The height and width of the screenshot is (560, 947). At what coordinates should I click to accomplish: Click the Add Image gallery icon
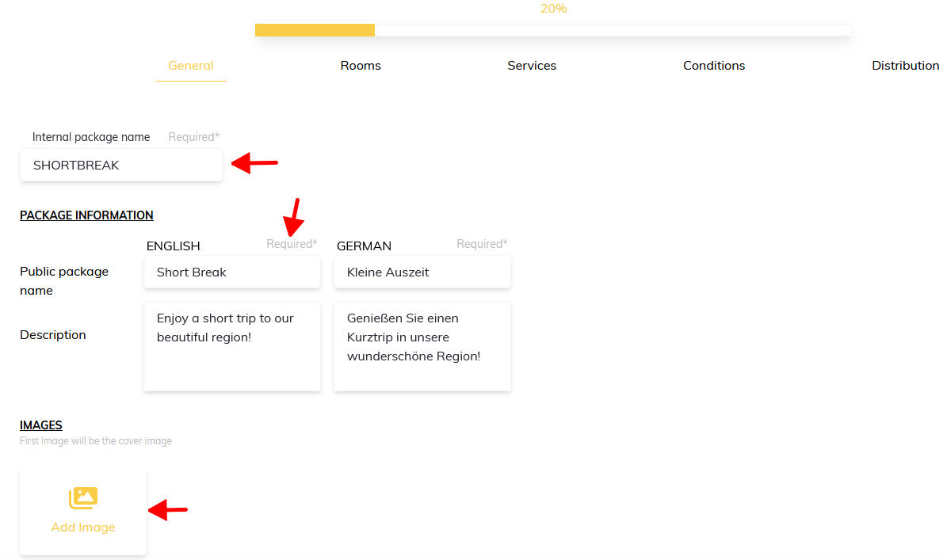click(83, 497)
